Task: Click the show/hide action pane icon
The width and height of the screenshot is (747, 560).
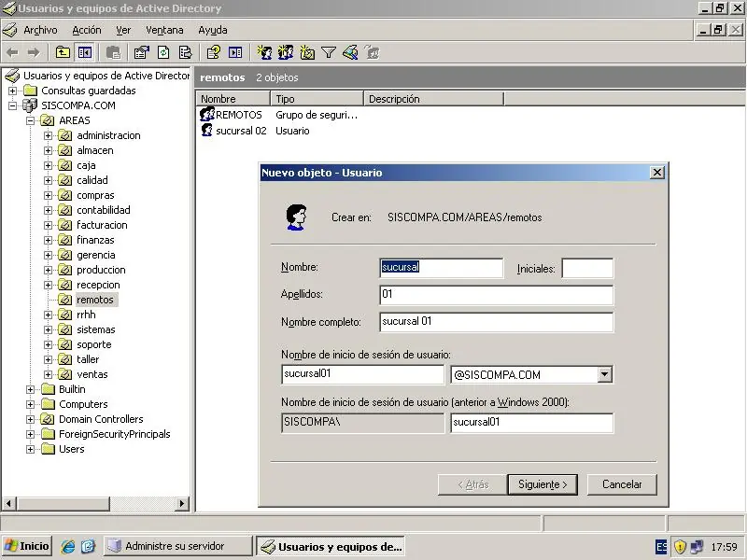Action: click(x=235, y=52)
